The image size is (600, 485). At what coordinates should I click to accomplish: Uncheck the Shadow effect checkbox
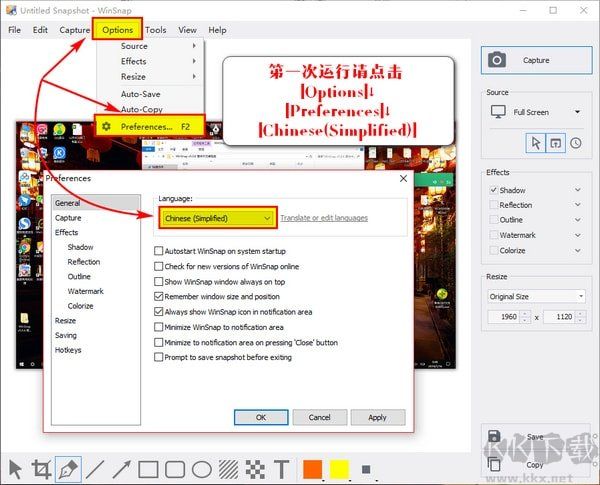[x=493, y=190]
